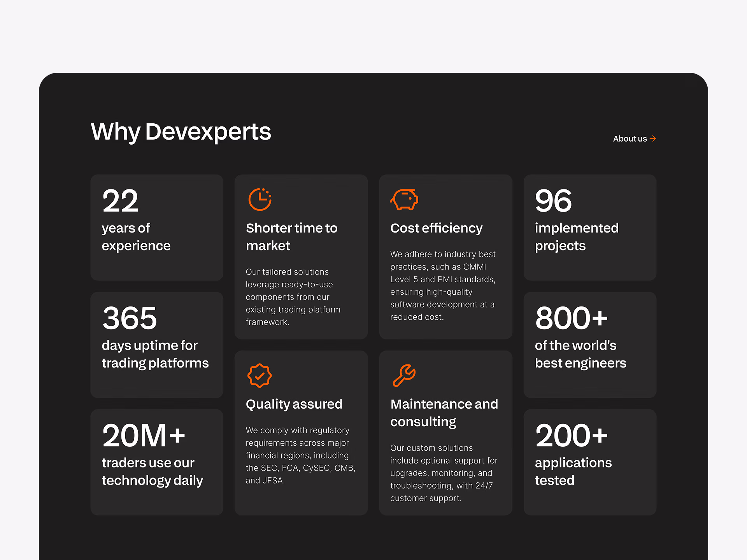Click 'days uptime for trading platforms' text
747x560 pixels.
point(155,354)
